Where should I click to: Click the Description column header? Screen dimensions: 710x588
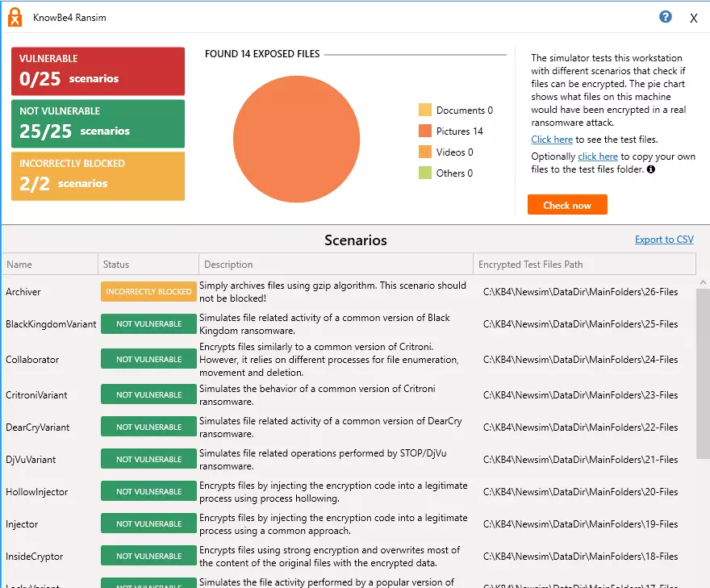tap(336, 265)
